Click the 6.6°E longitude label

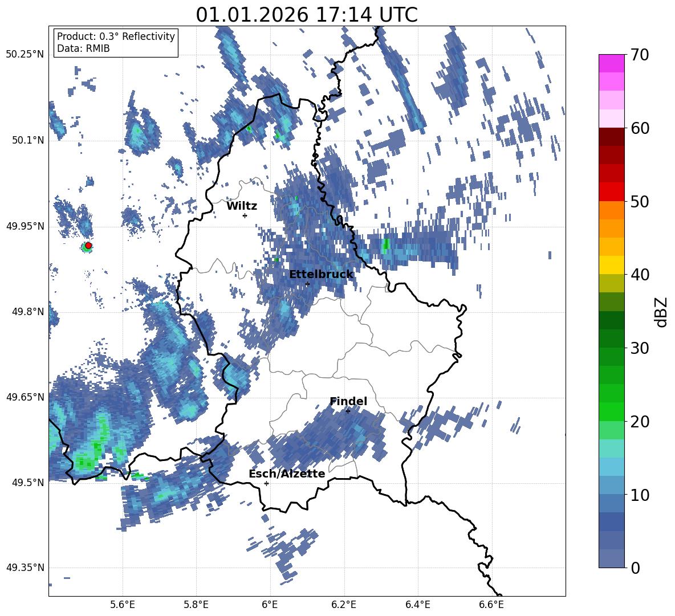[x=491, y=605]
